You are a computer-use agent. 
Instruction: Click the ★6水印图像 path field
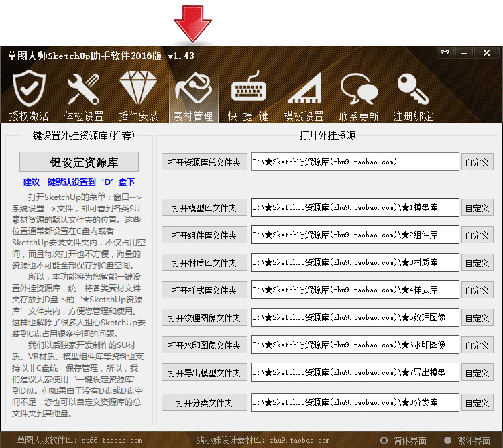click(355, 345)
